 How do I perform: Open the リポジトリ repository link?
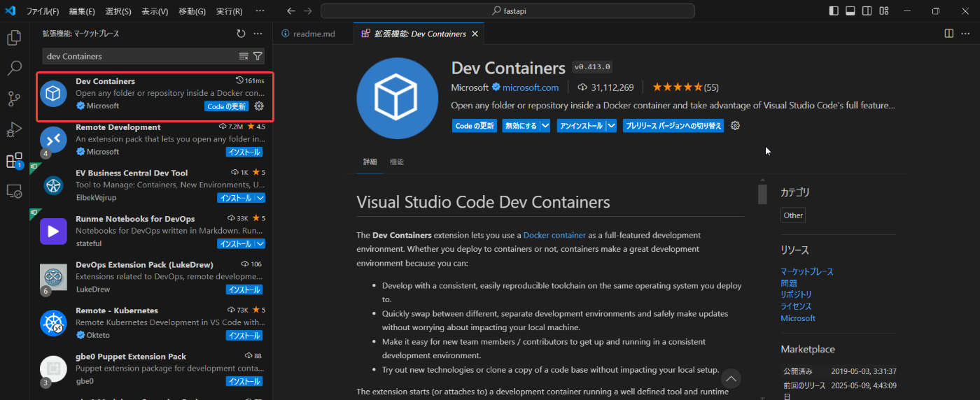click(797, 294)
